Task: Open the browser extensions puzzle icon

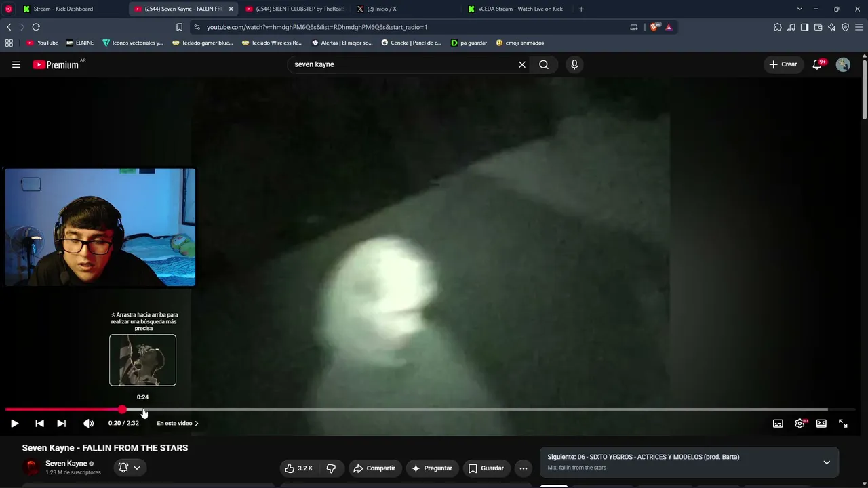Action: click(778, 27)
